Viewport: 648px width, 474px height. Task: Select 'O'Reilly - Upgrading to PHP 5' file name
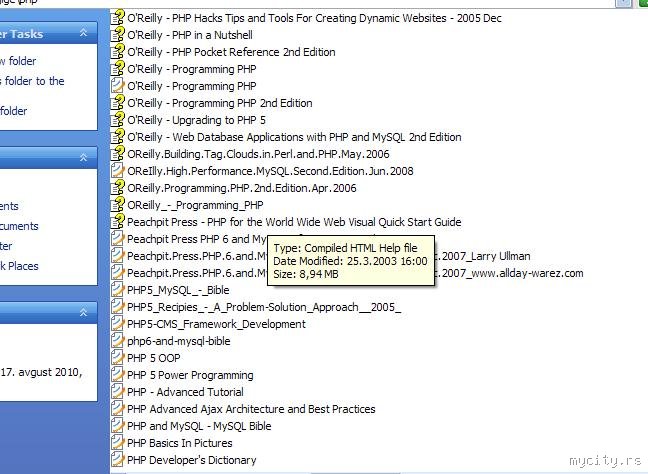click(x=196, y=120)
